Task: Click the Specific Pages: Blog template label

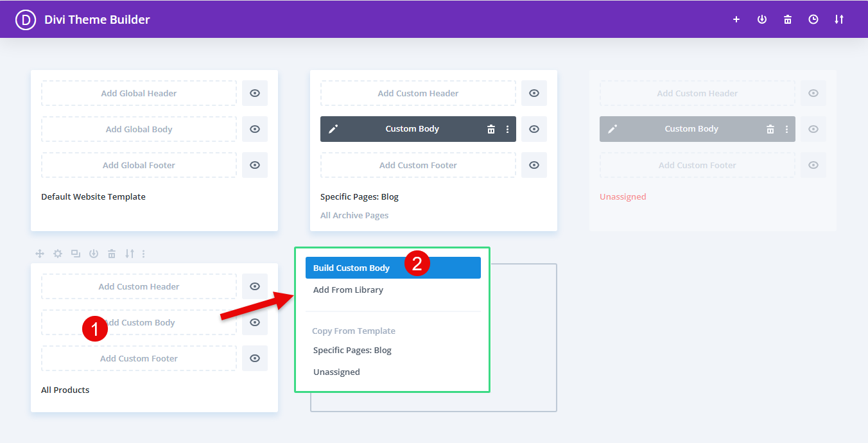Action: 360,196
